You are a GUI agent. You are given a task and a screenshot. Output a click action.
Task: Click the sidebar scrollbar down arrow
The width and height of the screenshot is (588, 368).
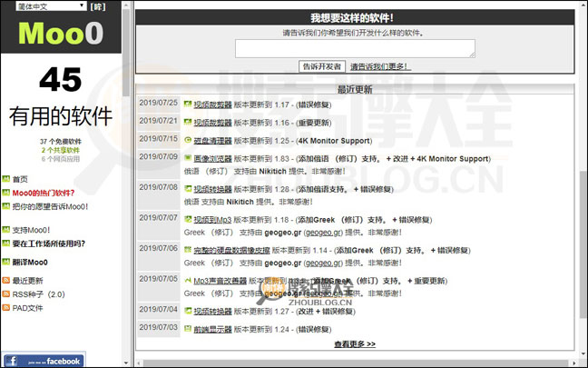pyautogui.click(x=126, y=363)
